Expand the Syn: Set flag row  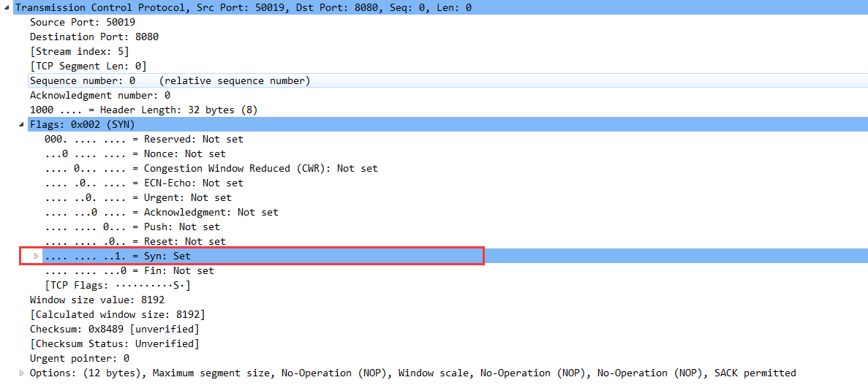(x=37, y=256)
